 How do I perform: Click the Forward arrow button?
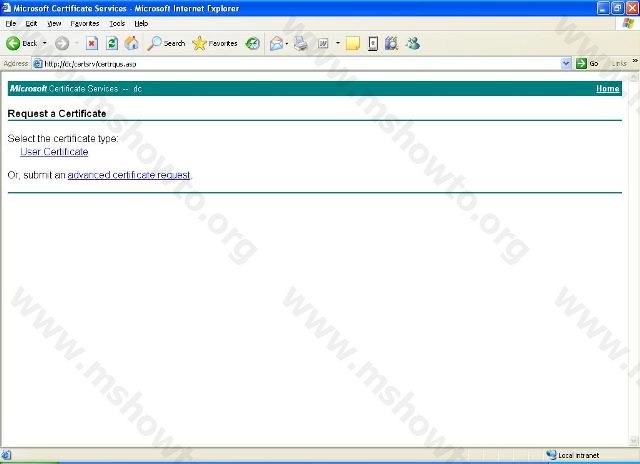62,43
